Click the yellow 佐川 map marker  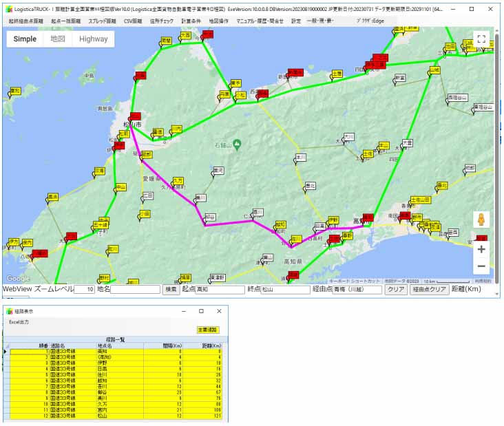[295, 239]
